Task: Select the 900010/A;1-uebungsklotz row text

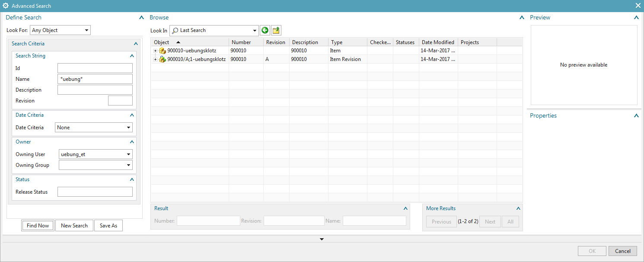Action: pyautogui.click(x=197, y=59)
